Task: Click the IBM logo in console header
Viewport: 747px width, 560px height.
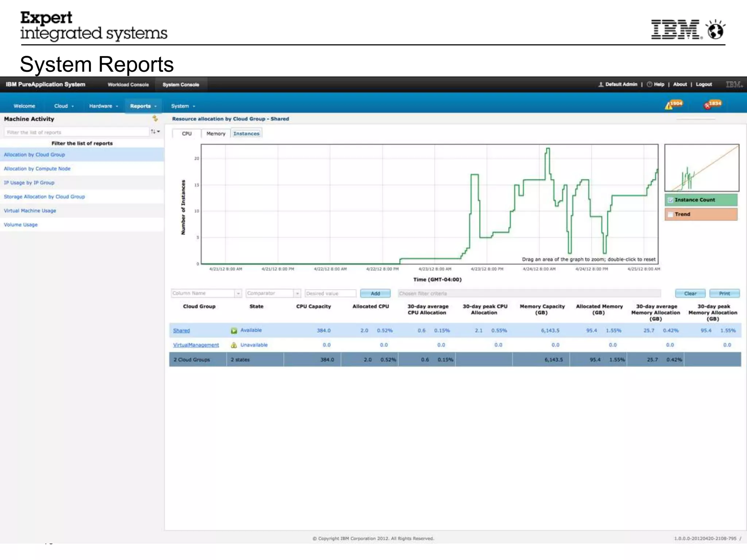Action: coord(734,84)
